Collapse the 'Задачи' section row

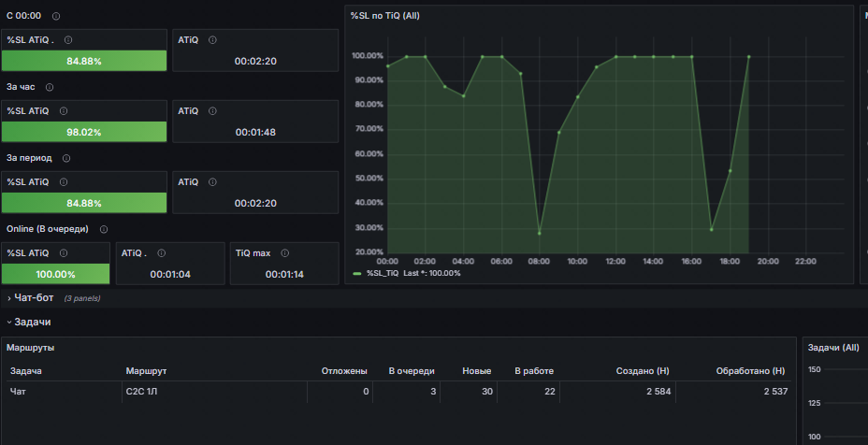32,322
